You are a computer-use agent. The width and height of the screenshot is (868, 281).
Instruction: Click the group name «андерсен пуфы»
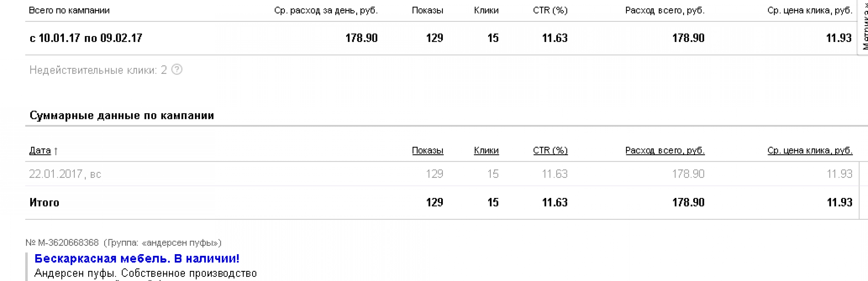[180, 243]
